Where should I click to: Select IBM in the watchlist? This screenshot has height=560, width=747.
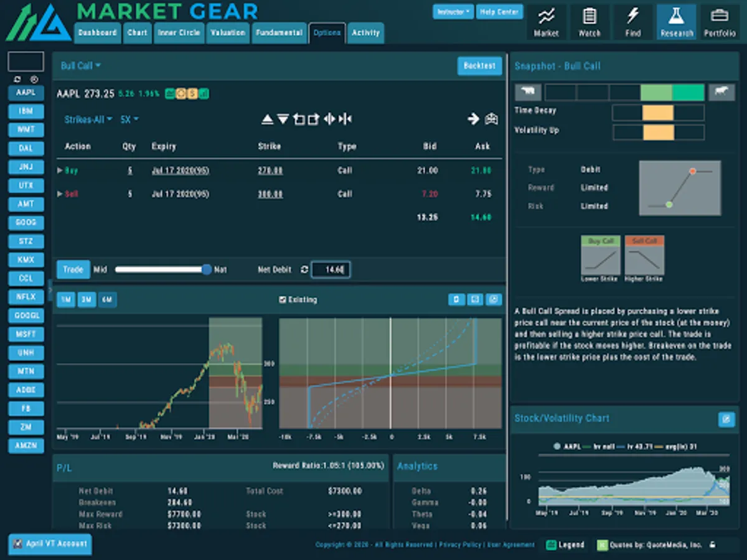click(26, 111)
